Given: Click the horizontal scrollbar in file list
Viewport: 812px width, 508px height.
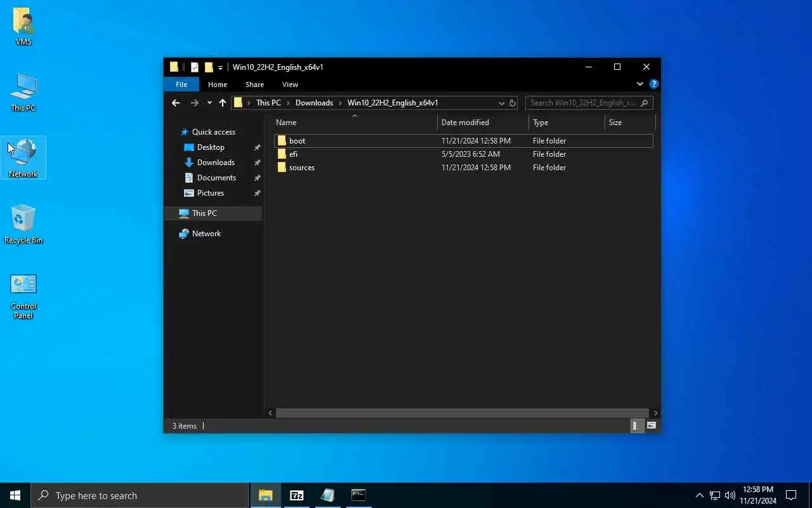Looking at the screenshot, I should (x=462, y=413).
